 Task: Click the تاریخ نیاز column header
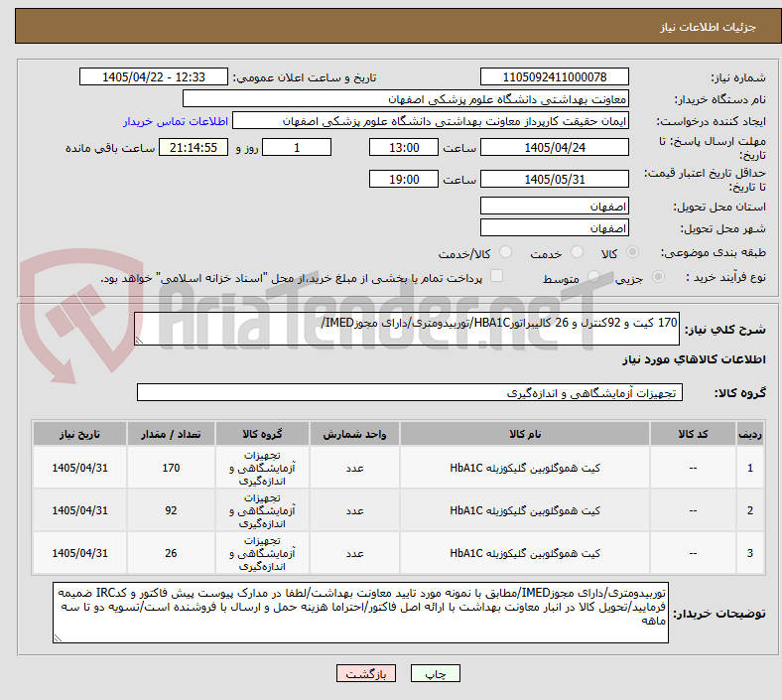(79, 434)
